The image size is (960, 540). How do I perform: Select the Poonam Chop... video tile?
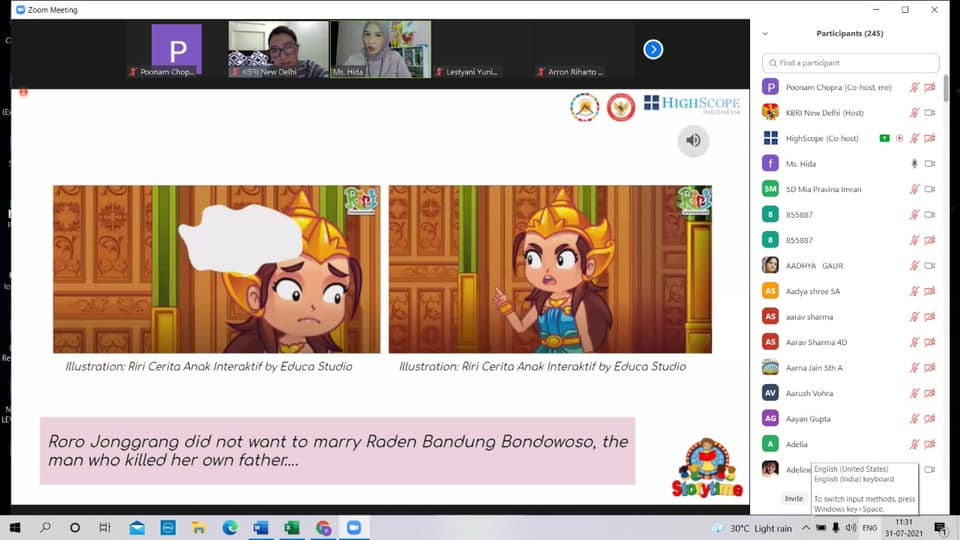[x=176, y=50]
